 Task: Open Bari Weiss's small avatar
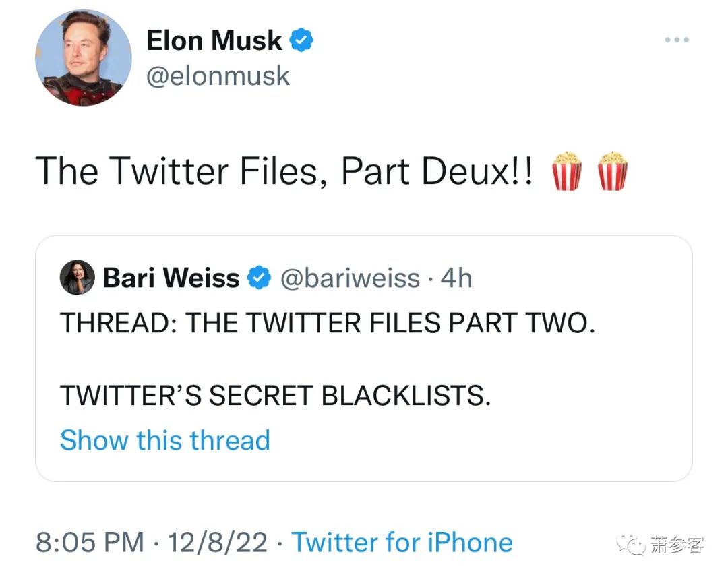pyautogui.click(x=77, y=278)
